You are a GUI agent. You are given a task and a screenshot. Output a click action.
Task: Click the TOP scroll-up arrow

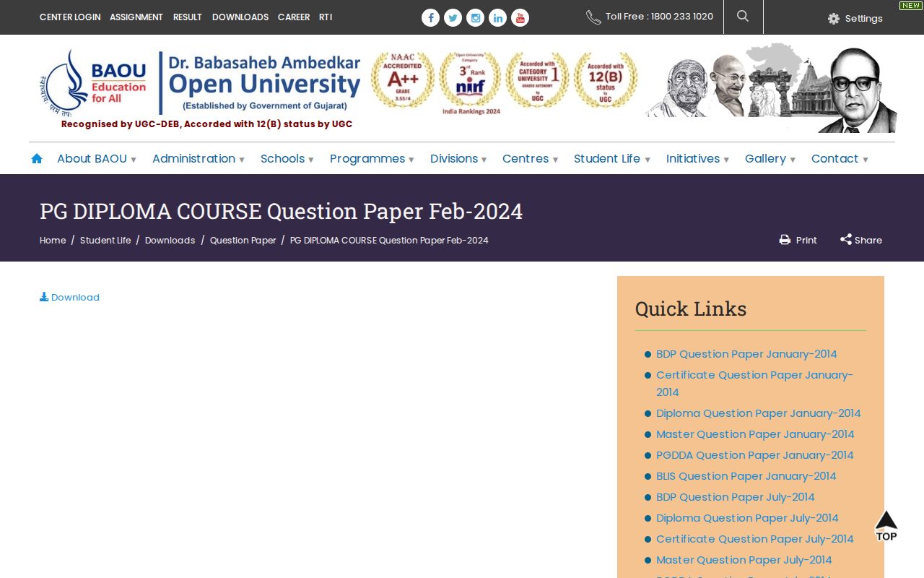886,525
